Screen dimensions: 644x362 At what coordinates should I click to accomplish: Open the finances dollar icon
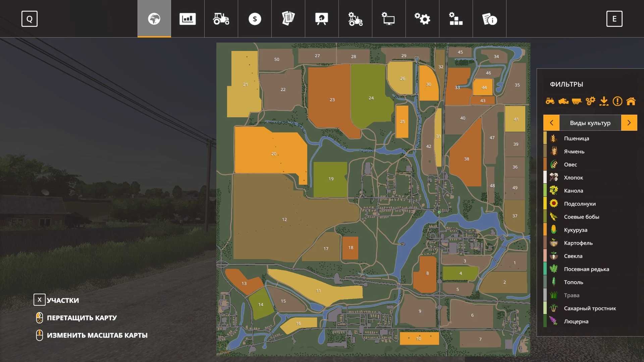point(255,19)
